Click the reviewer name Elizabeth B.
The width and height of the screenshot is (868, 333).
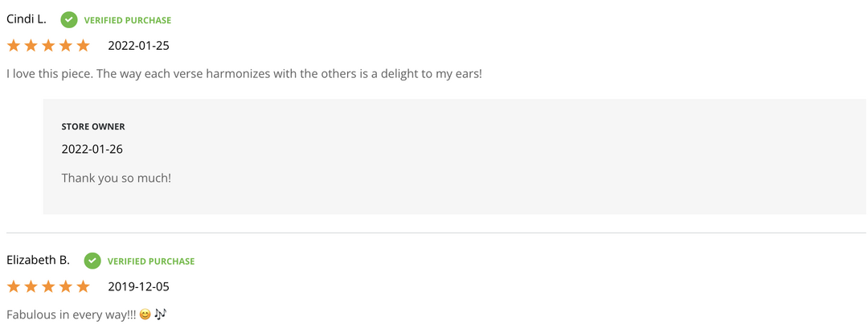pos(38,261)
